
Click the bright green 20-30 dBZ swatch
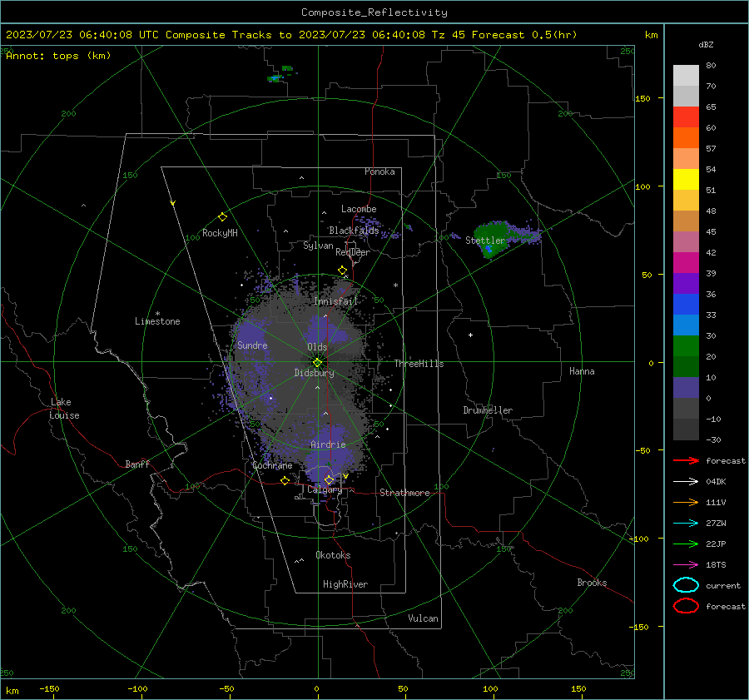686,346
